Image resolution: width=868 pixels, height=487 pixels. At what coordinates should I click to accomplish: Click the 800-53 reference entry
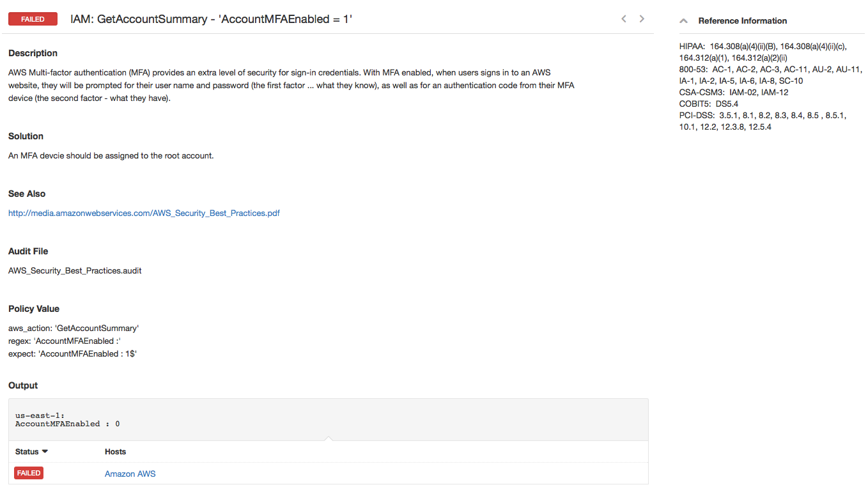771,75
